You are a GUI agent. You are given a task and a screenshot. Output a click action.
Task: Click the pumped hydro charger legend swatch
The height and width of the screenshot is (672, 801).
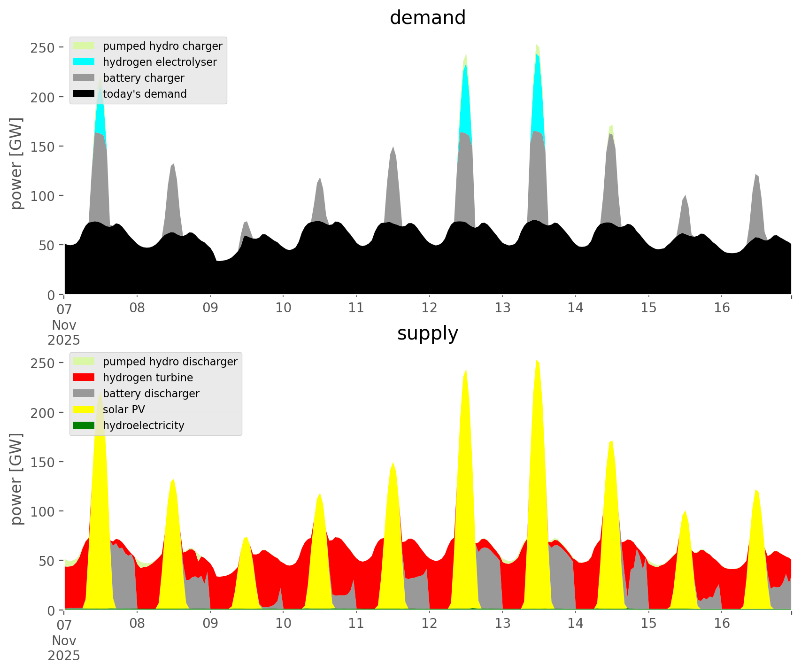pyautogui.click(x=84, y=46)
